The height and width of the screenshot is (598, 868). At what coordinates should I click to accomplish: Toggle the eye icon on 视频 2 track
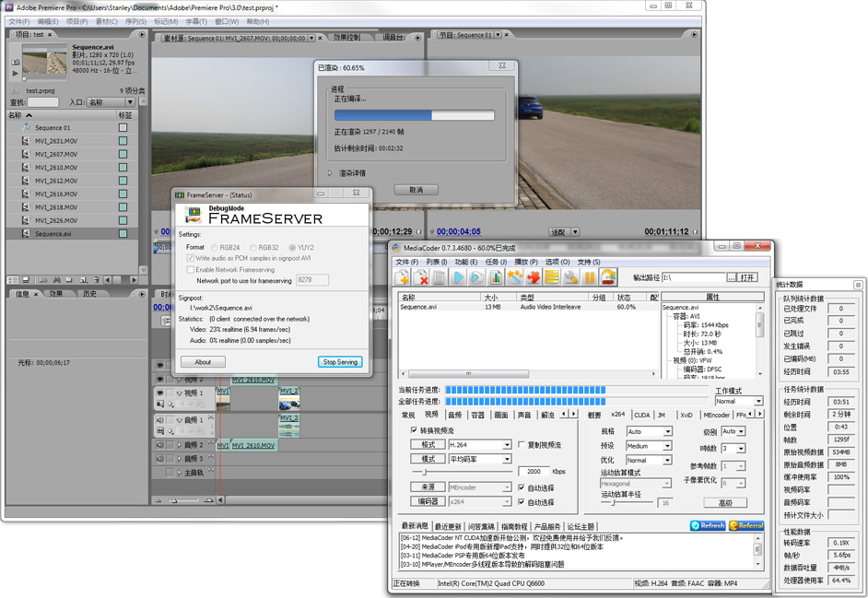(160, 380)
